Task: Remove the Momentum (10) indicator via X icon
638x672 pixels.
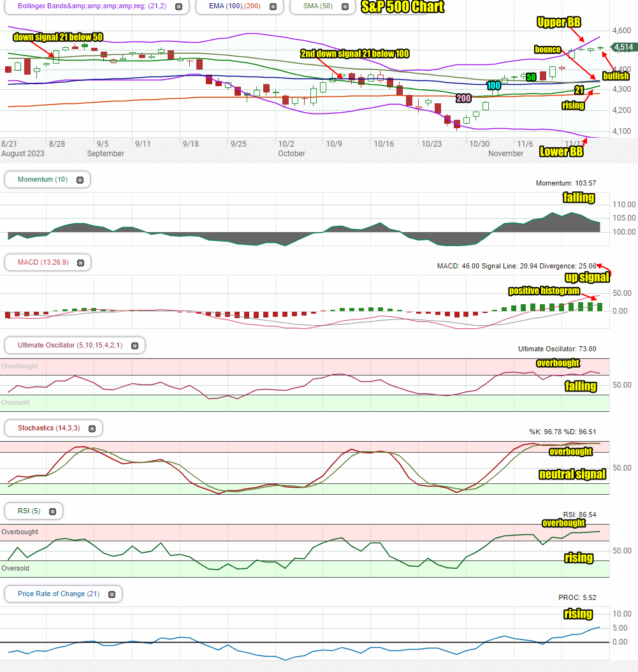Action: point(80,180)
